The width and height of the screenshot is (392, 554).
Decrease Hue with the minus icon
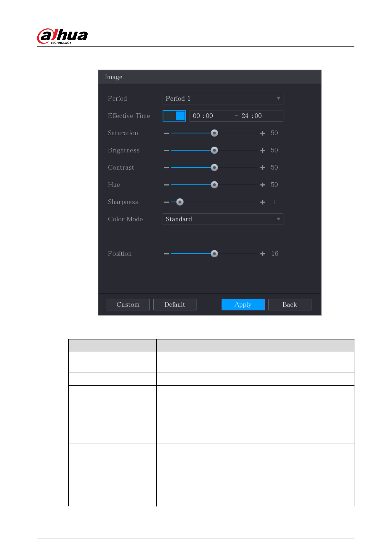point(166,185)
